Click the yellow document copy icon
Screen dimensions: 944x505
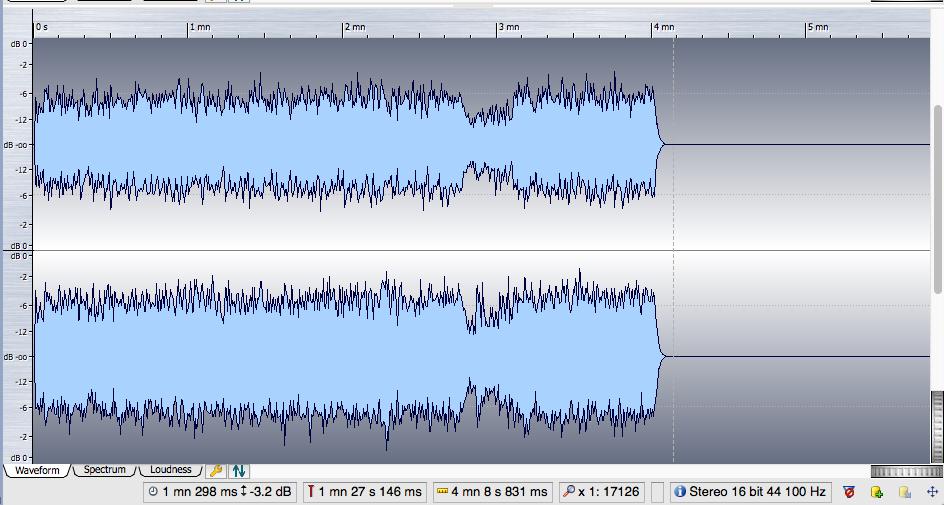click(904, 492)
